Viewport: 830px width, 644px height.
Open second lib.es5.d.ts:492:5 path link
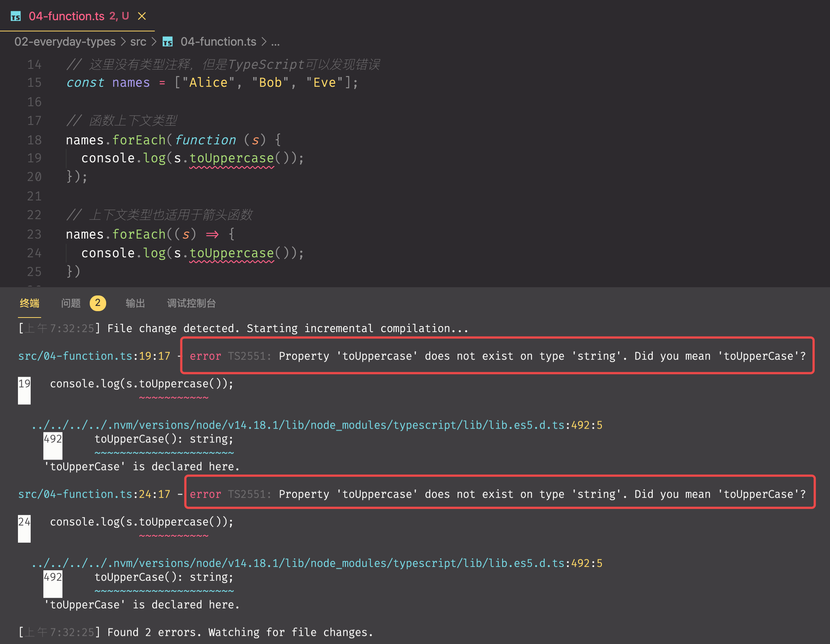[317, 563]
